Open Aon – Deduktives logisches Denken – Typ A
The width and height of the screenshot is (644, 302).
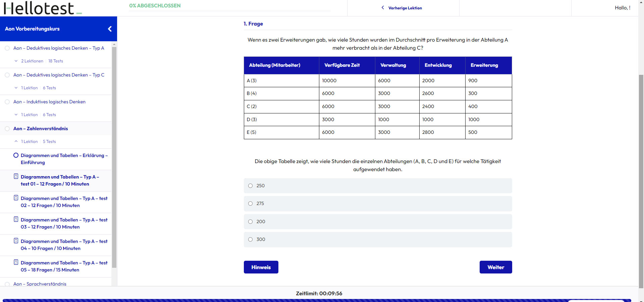click(59, 48)
